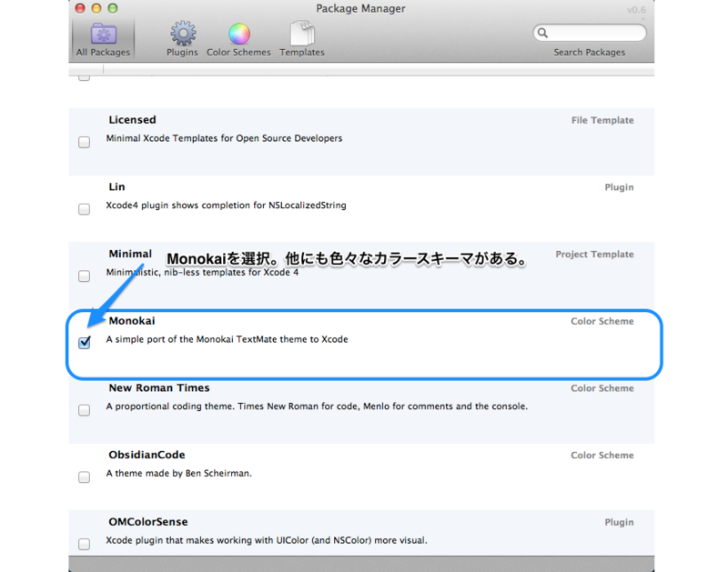The width and height of the screenshot is (728, 572).
Task: Minimize the Package Manager window
Action: (x=96, y=8)
